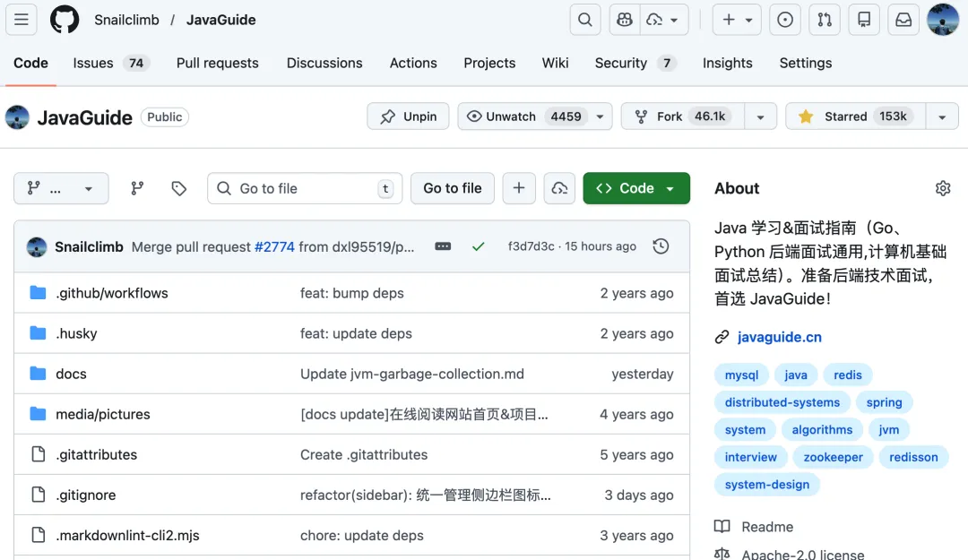
Task: Fork the repository
Action: pyautogui.click(x=683, y=116)
